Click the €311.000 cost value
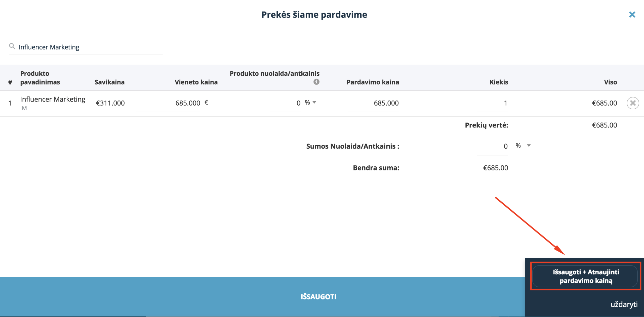This screenshot has width=644, height=317. 110,103
